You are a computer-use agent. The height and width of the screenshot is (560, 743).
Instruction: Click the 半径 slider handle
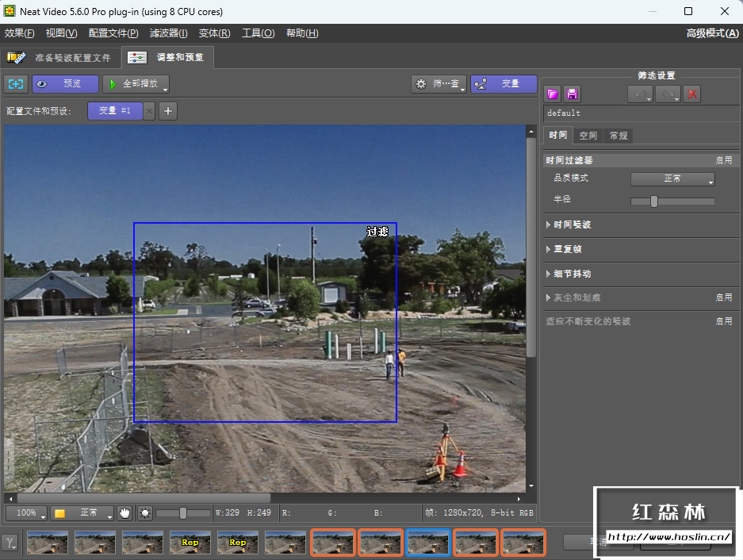click(653, 201)
